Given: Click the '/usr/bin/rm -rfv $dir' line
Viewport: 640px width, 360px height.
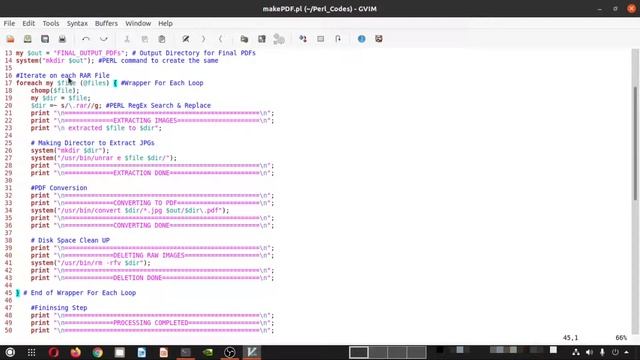Looking at the screenshot, I should coord(91,263).
